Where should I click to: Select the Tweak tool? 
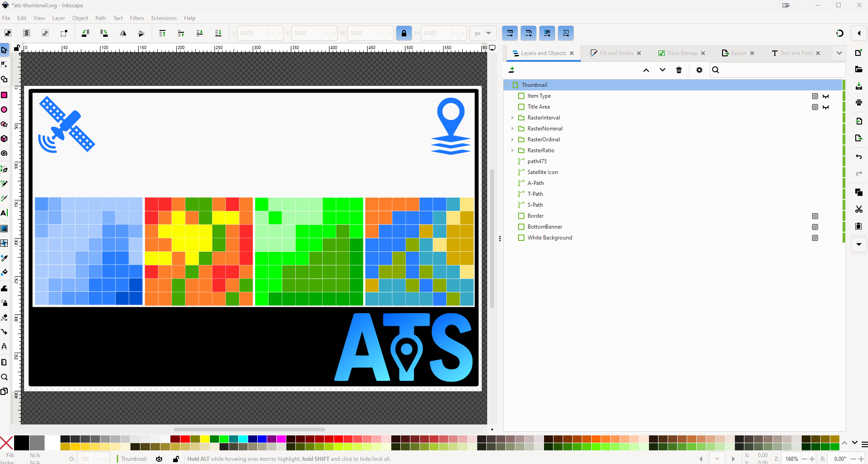tap(5, 288)
